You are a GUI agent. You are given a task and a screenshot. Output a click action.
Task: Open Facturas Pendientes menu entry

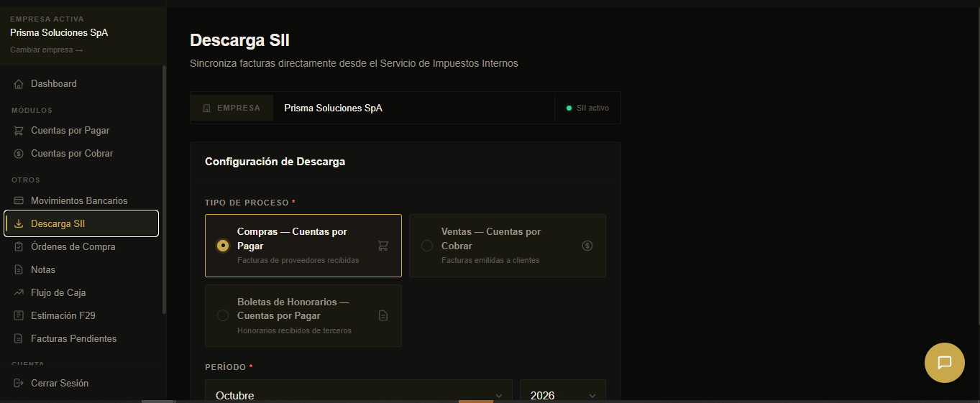tap(81, 338)
